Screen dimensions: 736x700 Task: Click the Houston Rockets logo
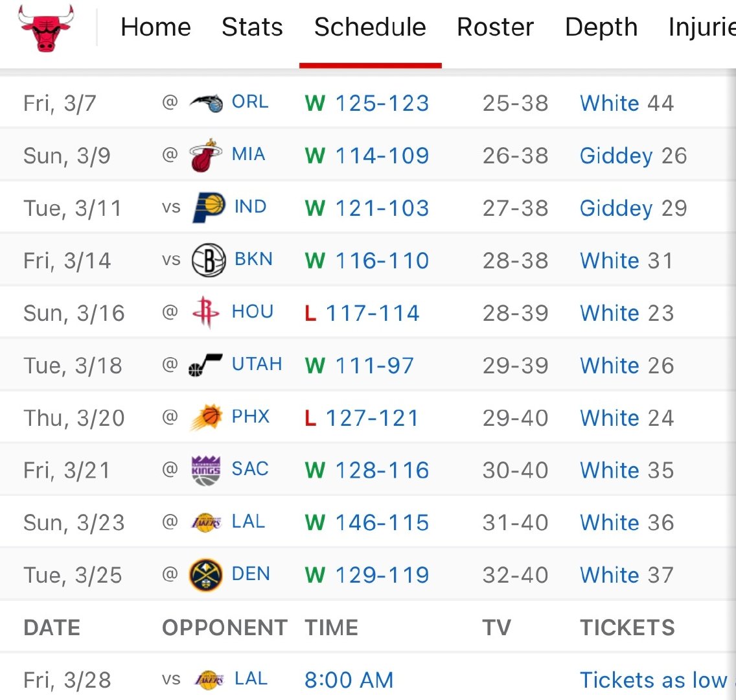(x=206, y=312)
